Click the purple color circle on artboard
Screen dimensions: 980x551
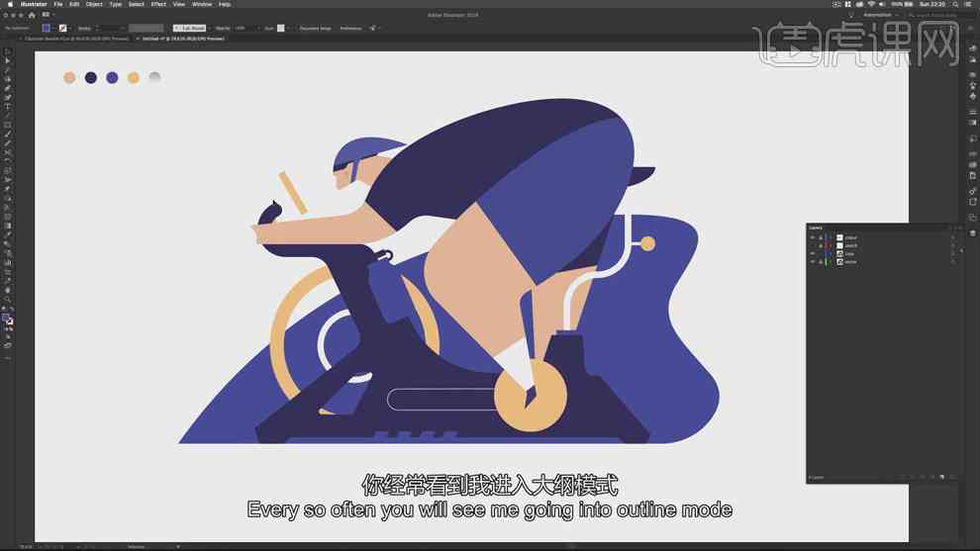click(x=112, y=77)
